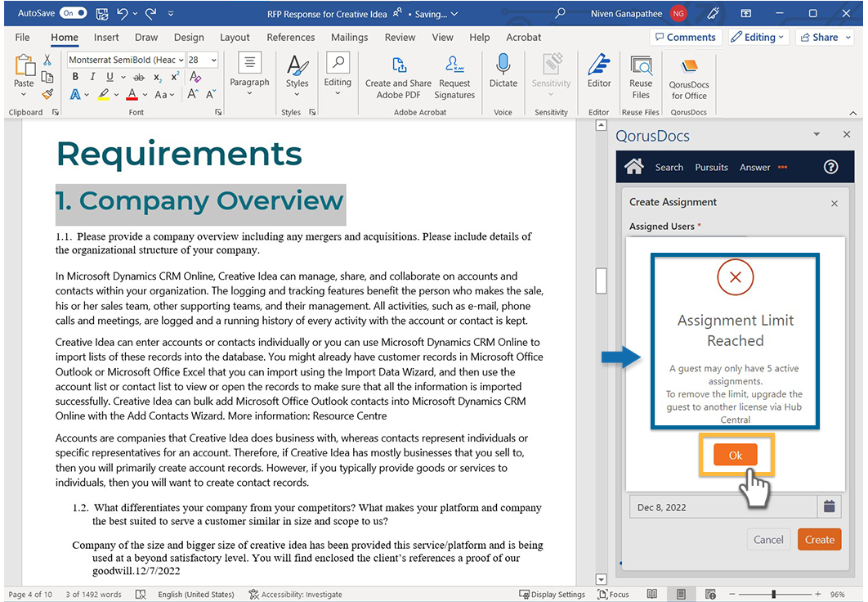The width and height of the screenshot is (868, 602).
Task: Click the Cut scissors icon
Action: tap(47, 60)
